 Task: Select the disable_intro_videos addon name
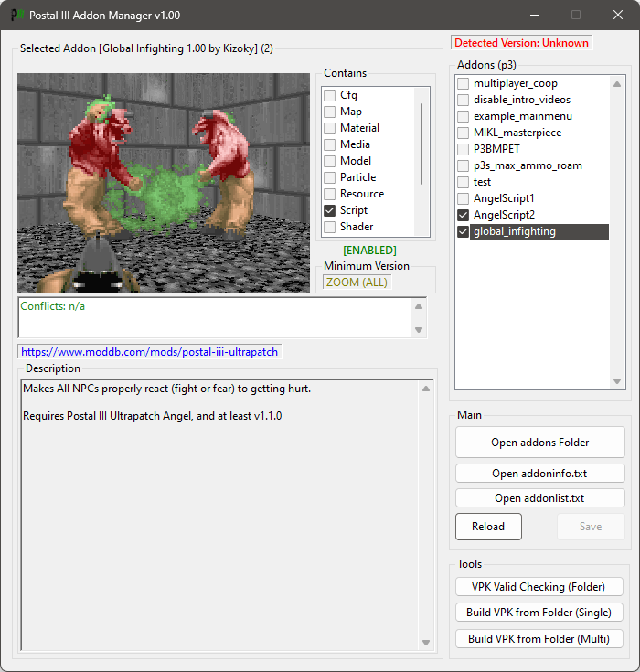[522, 100]
